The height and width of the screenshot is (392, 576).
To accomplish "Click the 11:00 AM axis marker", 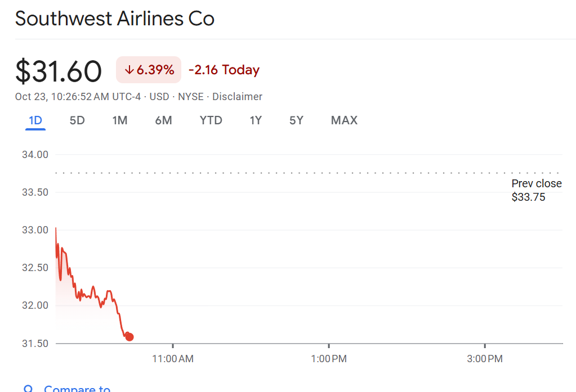I will [173, 358].
